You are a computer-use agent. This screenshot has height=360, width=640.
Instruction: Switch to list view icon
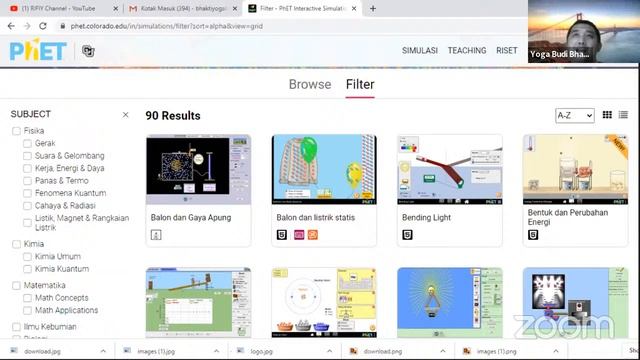623,115
